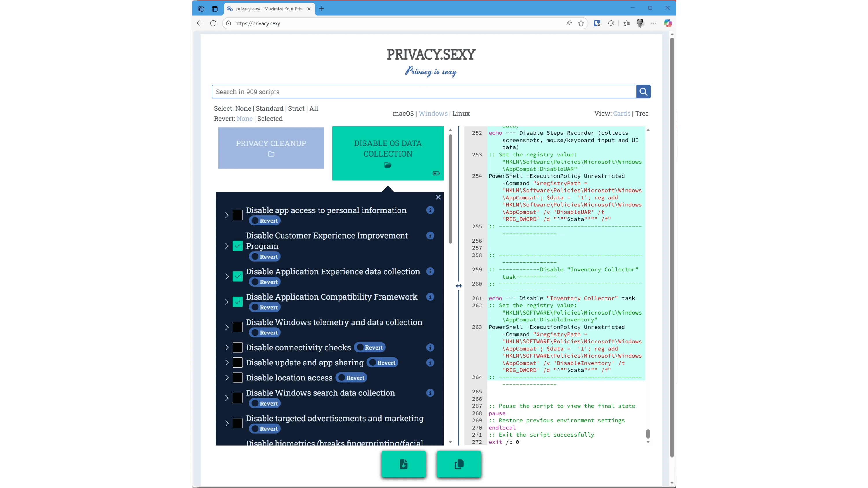Screen dimensions: 868x488
Task: Select the Standard script preset
Action: coord(269,108)
